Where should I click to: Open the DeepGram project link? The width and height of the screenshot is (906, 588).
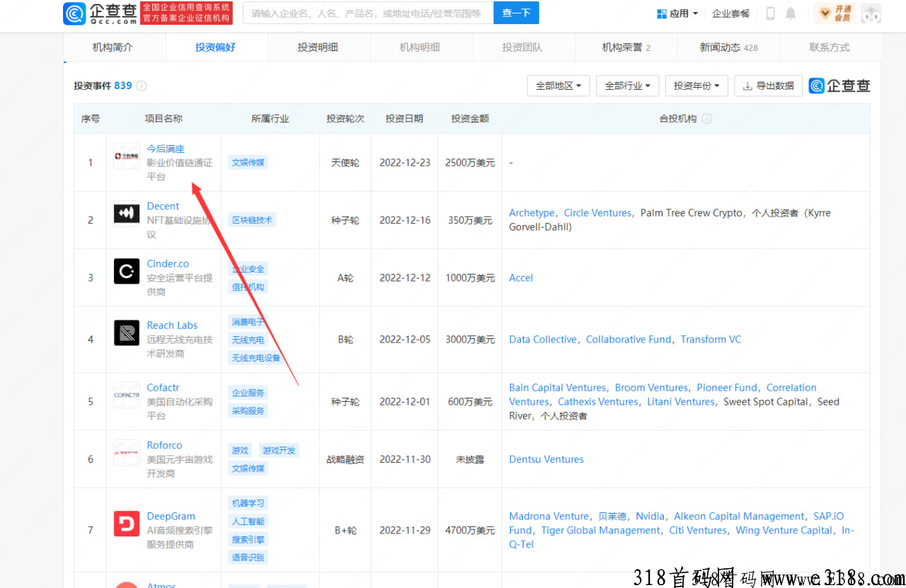coord(171,517)
